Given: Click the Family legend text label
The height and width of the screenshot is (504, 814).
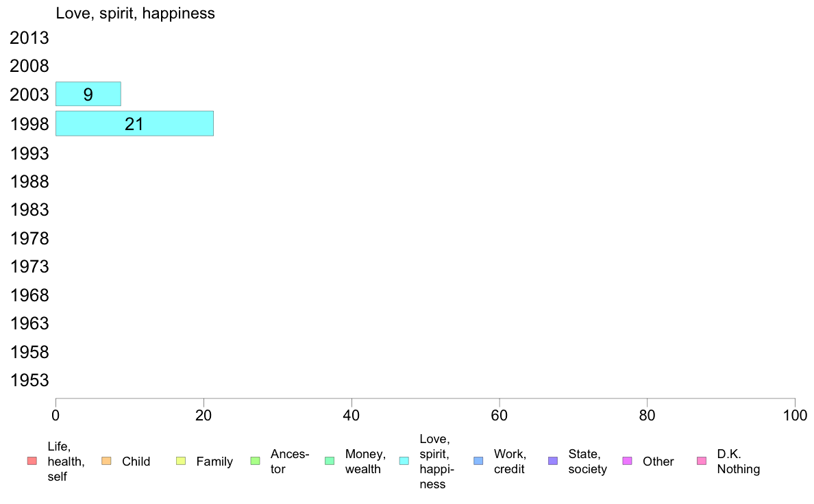Looking at the screenshot, I should [214, 462].
